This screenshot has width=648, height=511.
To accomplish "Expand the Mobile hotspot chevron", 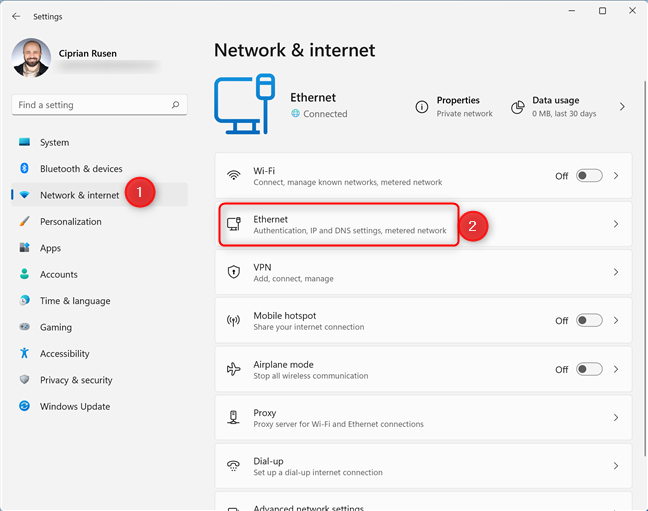I will pyautogui.click(x=616, y=320).
